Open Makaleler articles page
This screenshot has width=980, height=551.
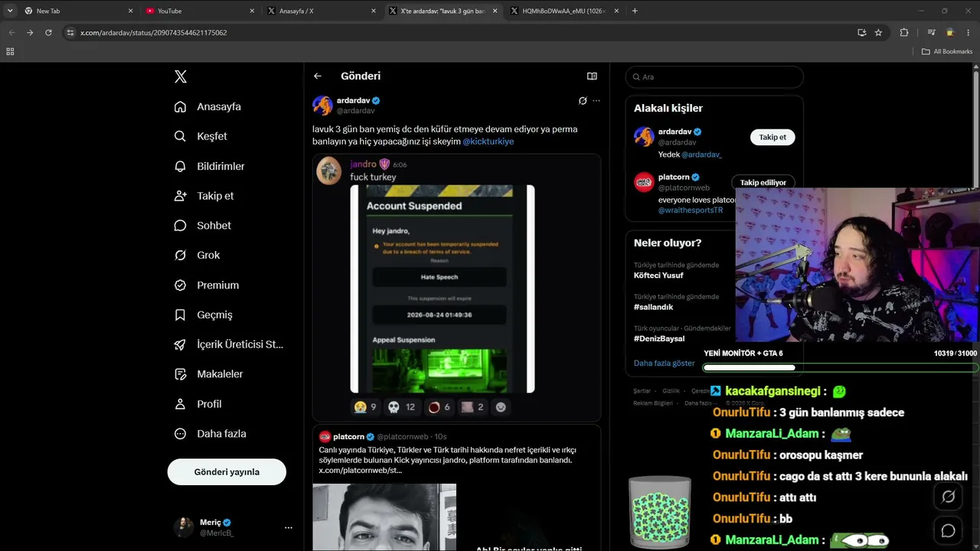click(208, 374)
